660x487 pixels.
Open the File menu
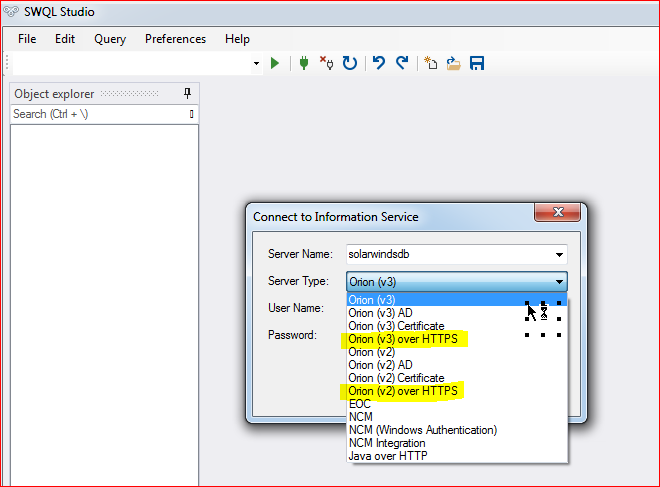coord(27,39)
